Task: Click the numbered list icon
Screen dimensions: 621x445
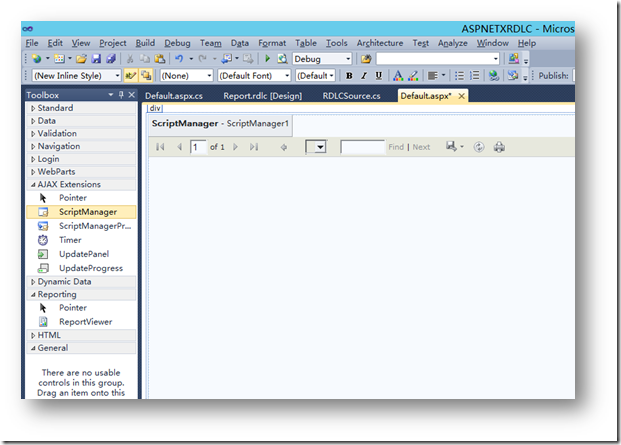Action: (474, 76)
